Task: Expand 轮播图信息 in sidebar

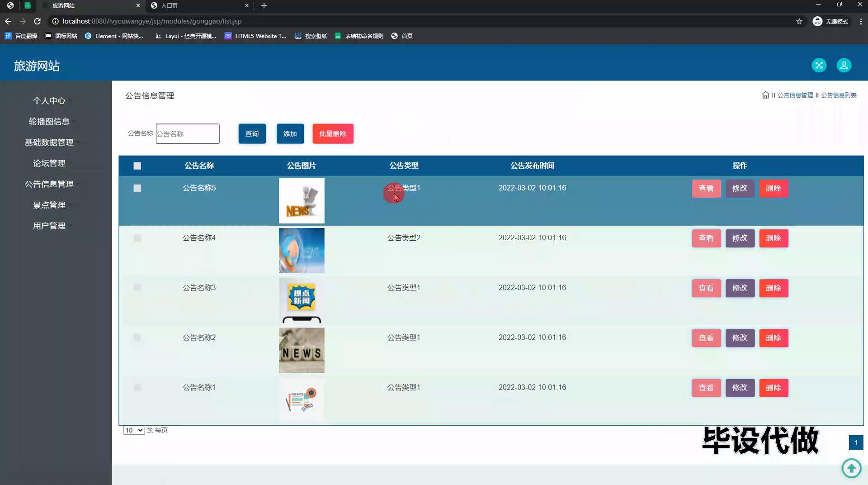Action: [49, 121]
